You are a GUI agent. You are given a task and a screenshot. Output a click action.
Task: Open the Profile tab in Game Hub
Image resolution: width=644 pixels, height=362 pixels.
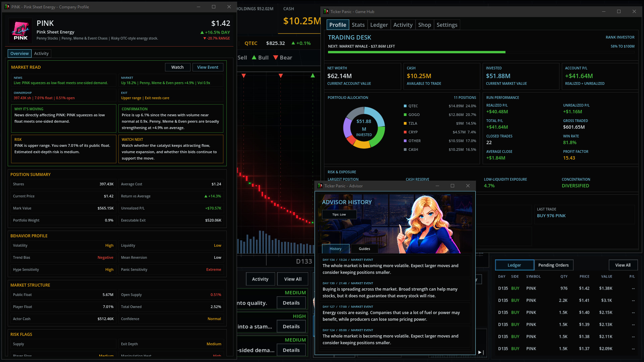click(x=338, y=25)
